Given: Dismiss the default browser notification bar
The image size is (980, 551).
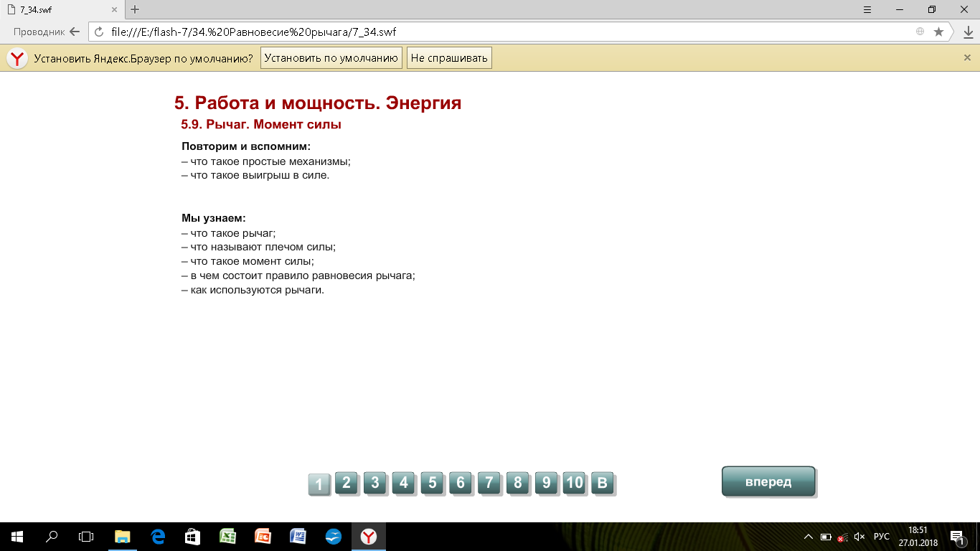Looking at the screenshot, I should click(967, 58).
